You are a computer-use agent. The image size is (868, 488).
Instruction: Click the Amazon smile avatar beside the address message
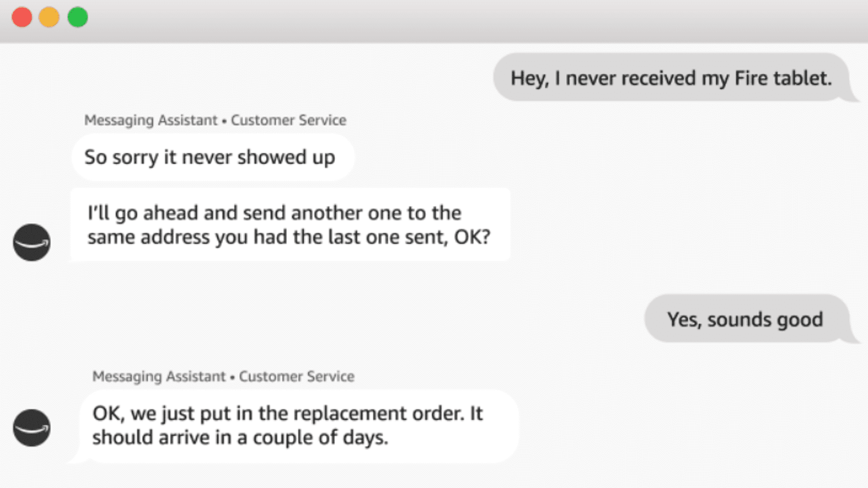click(31, 242)
